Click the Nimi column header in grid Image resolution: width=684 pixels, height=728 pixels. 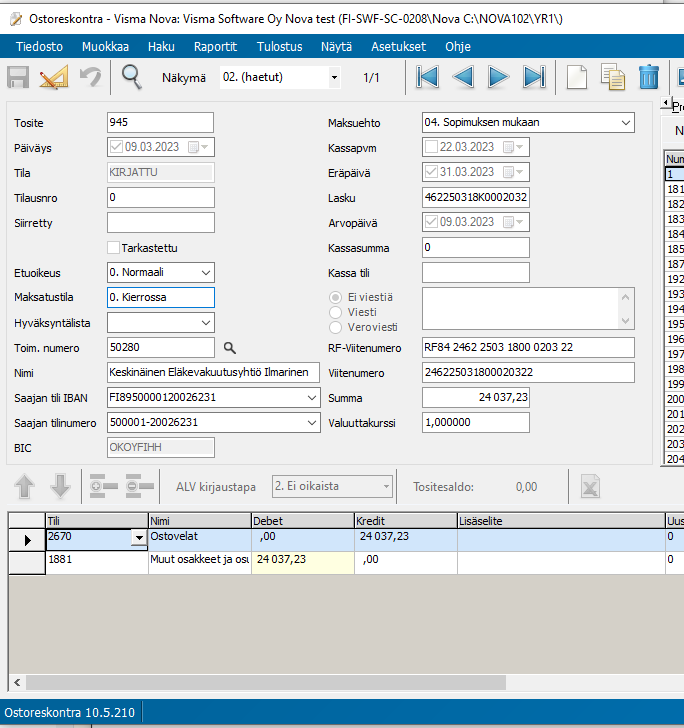[x=200, y=521]
